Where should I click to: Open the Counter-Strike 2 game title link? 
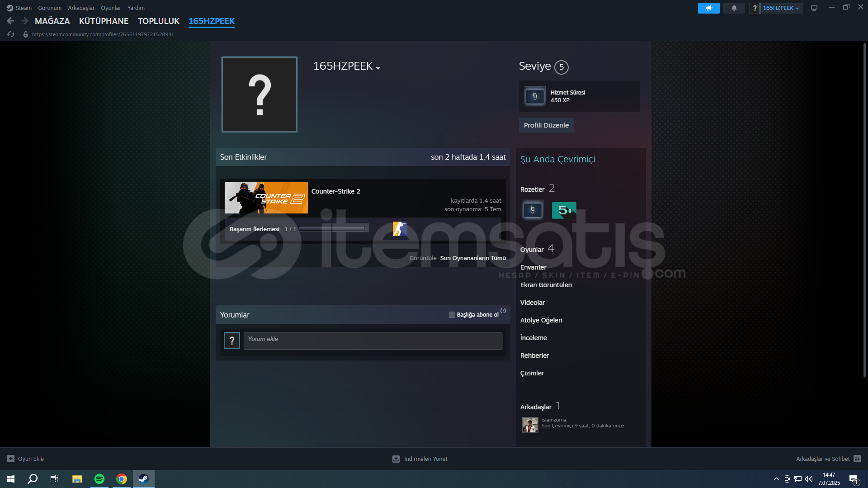(336, 191)
